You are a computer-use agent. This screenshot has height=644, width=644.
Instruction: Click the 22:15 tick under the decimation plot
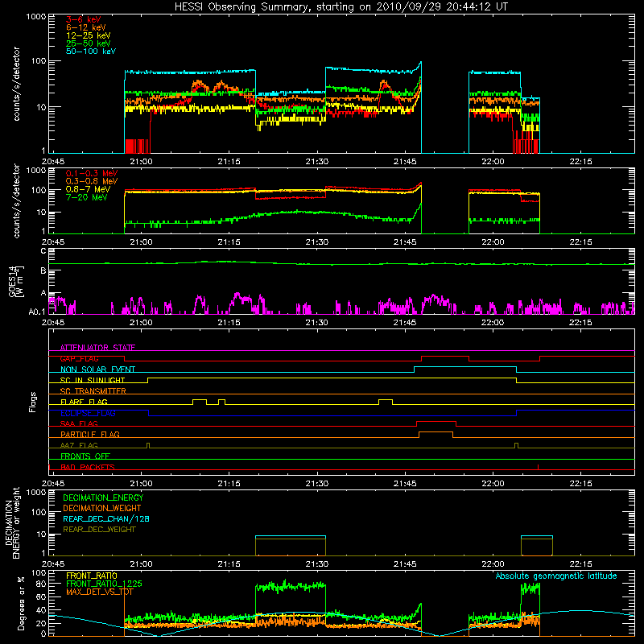[x=580, y=564]
